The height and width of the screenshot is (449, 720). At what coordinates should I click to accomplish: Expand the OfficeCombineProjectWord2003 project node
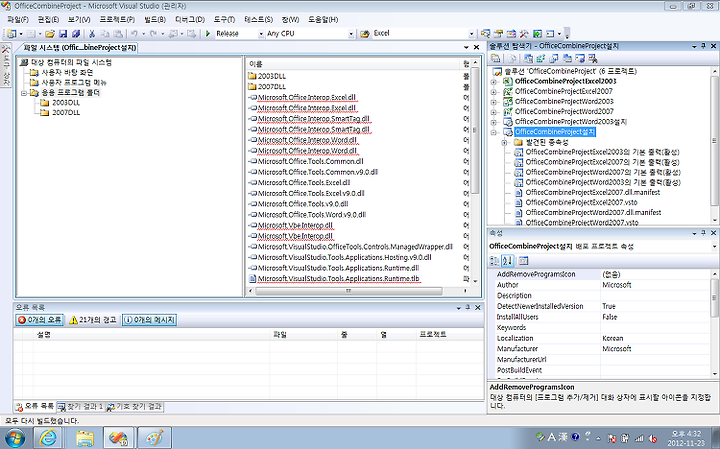[x=495, y=102]
